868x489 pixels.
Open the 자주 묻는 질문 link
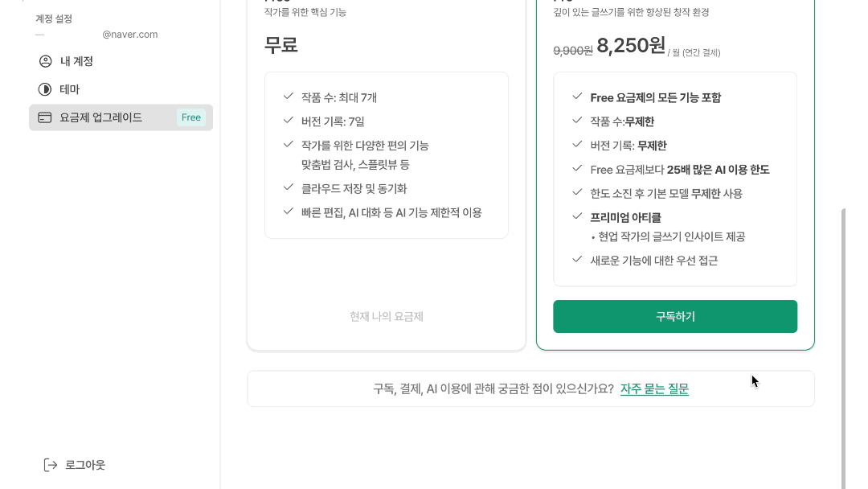pyautogui.click(x=654, y=388)
